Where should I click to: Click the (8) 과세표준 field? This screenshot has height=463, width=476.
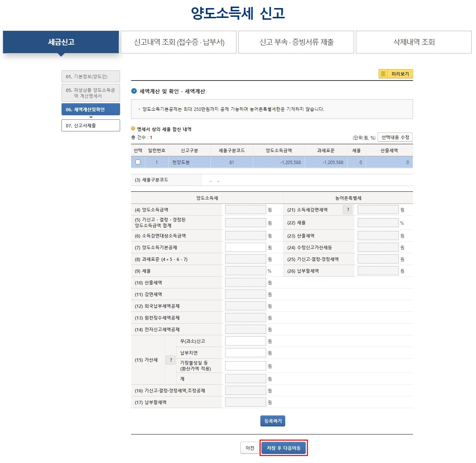point(246,259)
